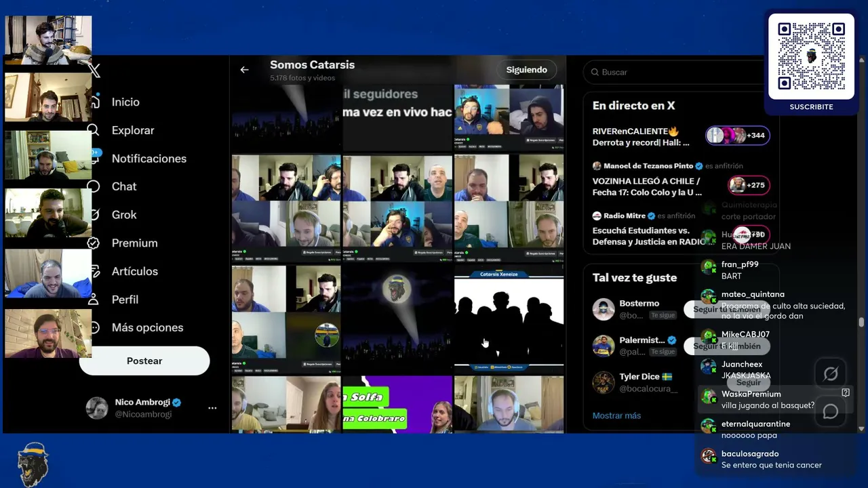The height and width of the screenshot is (488, 868).
Task: Click the '5.178 fotos y videos' text
Action: pos(302,78)
